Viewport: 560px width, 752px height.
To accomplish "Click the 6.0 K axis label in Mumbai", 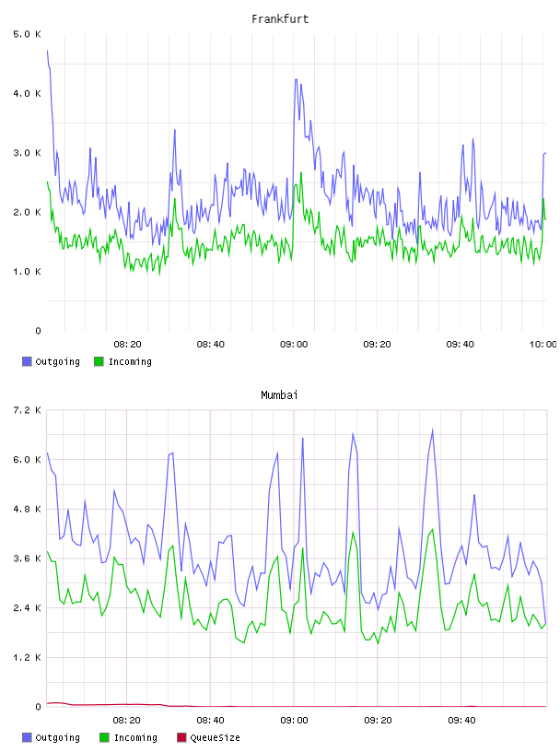I will point(28,460).
